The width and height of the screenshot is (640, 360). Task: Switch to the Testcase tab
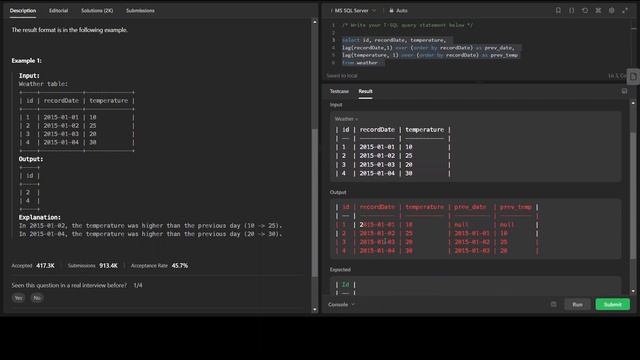click(339, 91)
